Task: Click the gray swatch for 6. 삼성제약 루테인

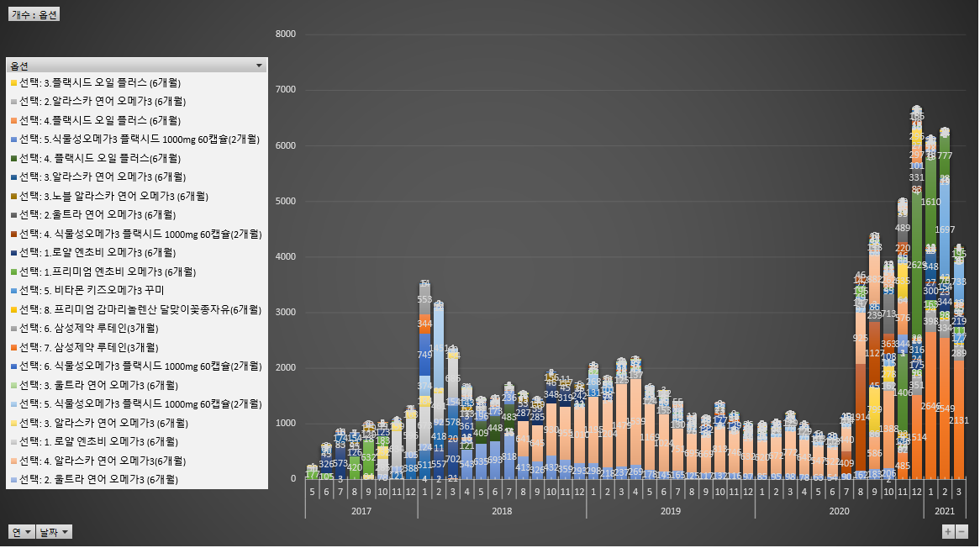Action: pos(13,328)
